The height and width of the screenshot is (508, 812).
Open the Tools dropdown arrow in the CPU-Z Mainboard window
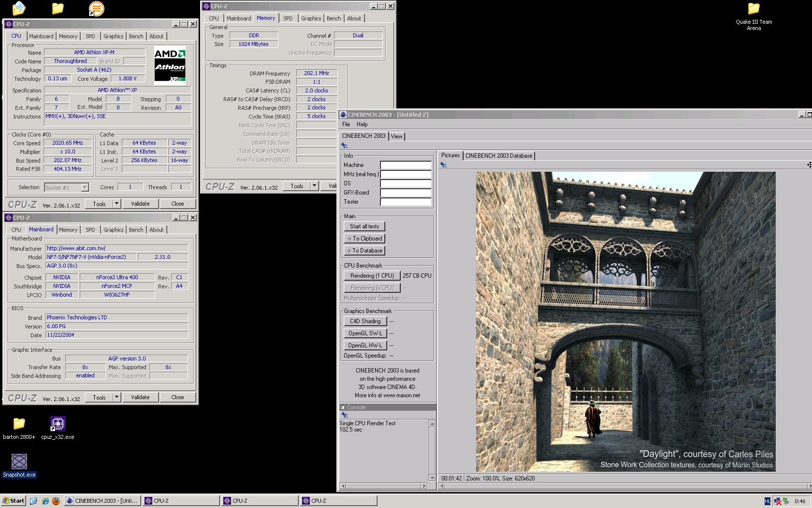pyautogui.click(x=116, y=397)
